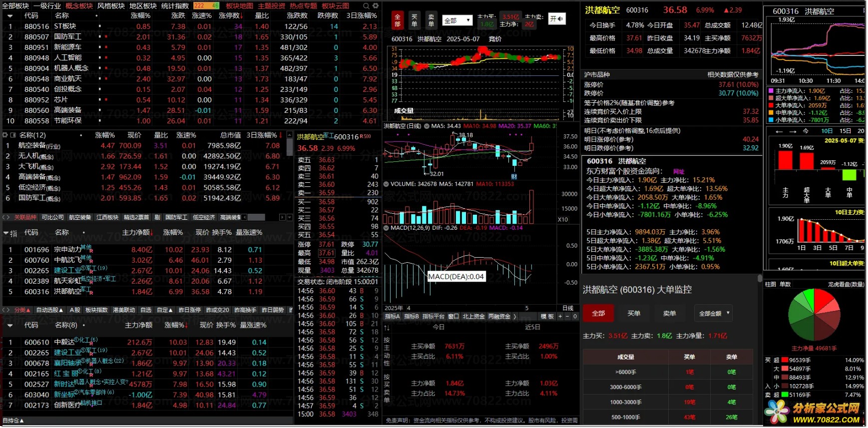Expand 目持仓 at bottom left
This screenshot has width=868, height=428.
tap(13, 421)
